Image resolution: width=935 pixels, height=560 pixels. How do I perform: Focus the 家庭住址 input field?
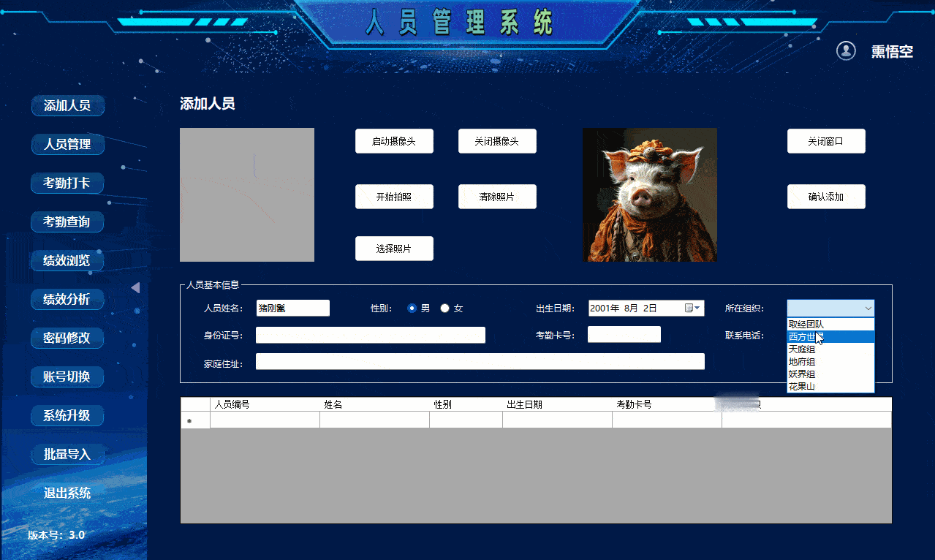(x=480, y=362)
